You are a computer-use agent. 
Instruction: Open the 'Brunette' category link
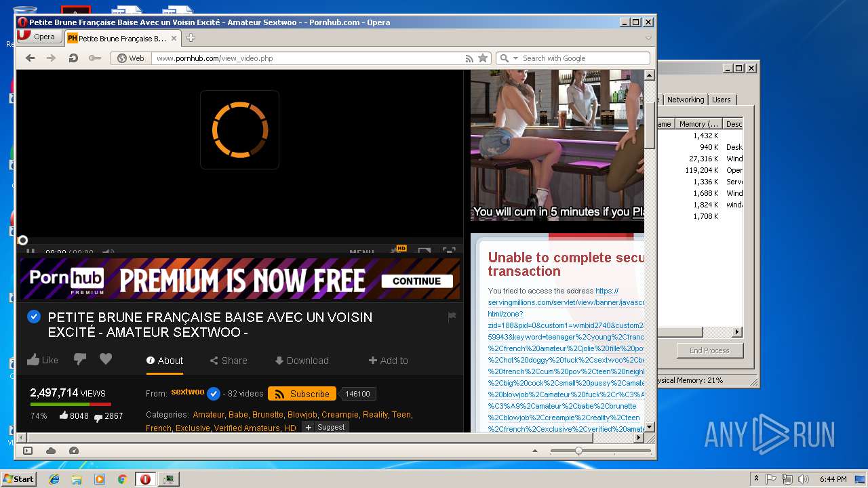click(268, 415)
